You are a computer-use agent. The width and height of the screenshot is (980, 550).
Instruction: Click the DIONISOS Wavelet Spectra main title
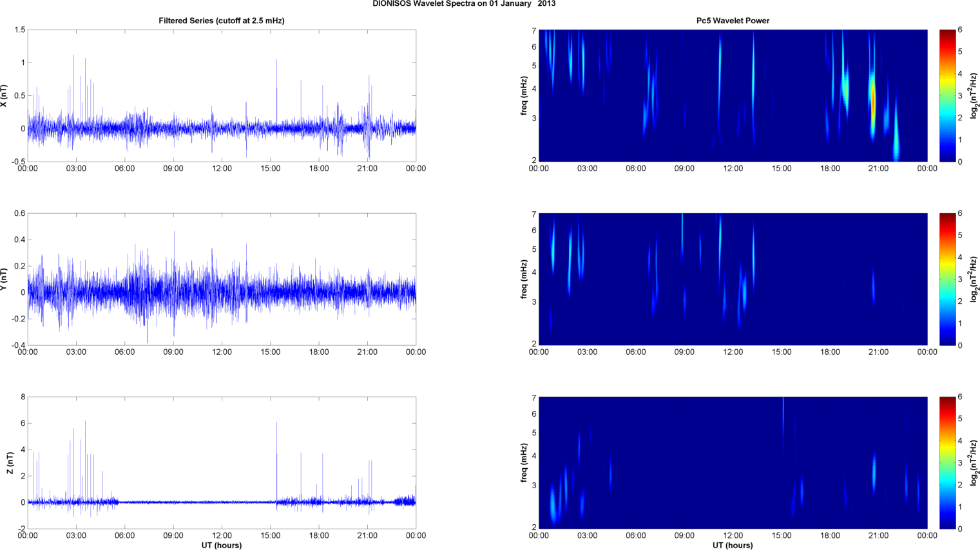click(x=464, y=4)
